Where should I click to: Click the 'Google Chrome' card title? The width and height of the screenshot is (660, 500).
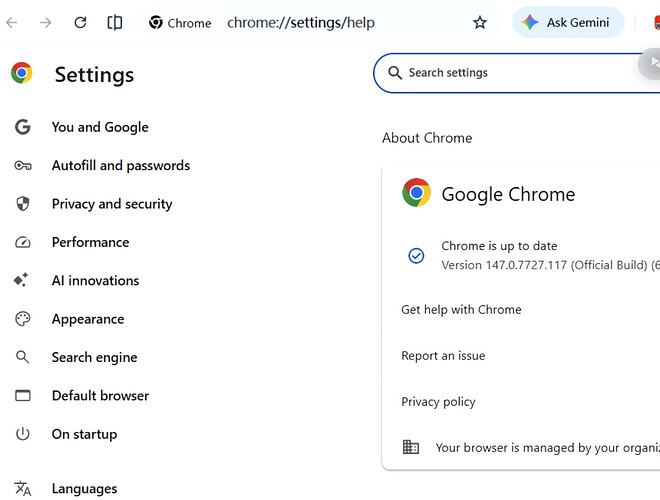[x=508, y=194]
